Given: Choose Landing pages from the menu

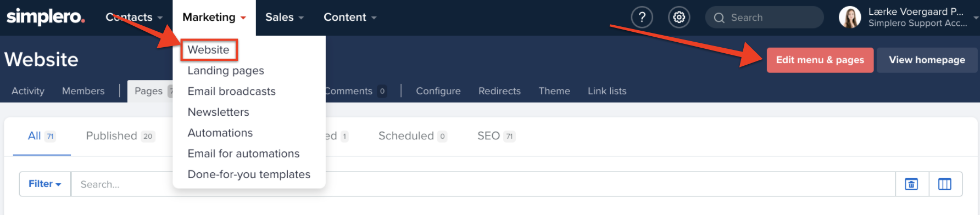Looking at the screenshot, I should click(x=226, y=71).
